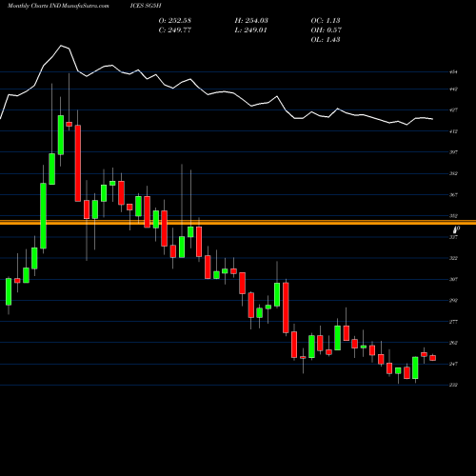Click the 307 price axis label
Screen dimensions: 476x476
[453, 279]
